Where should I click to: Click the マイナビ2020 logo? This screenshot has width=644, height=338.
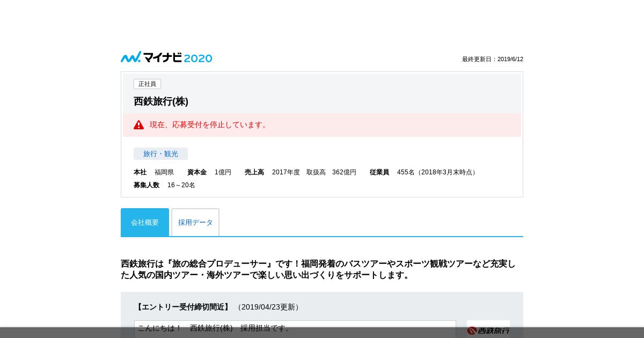click(x=166, y=57)
